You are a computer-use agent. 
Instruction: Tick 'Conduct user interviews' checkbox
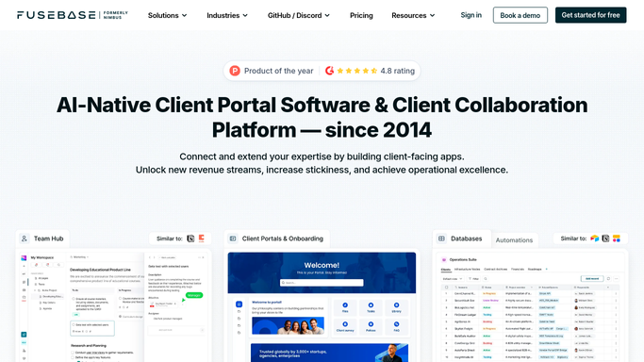[73, 353]
